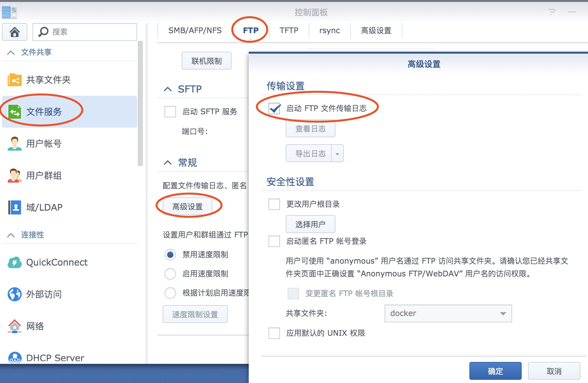
Task: Click the 共享文件夹: label in dialog
Action: (306, 313)
